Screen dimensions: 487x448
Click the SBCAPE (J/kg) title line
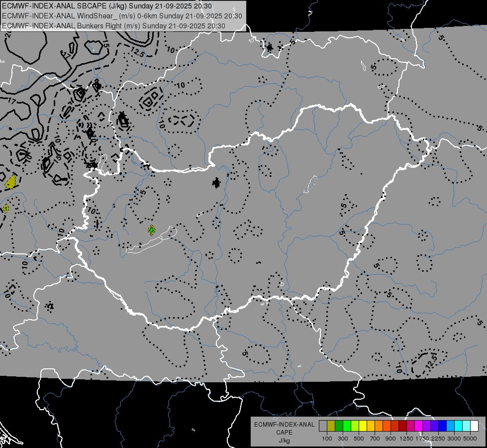tap(107, 6)
